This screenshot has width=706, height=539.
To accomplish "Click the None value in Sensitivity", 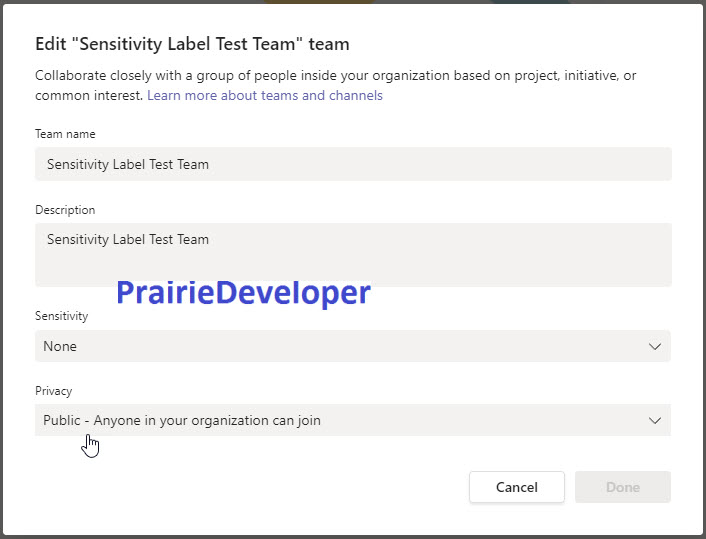I will [60, 346].
